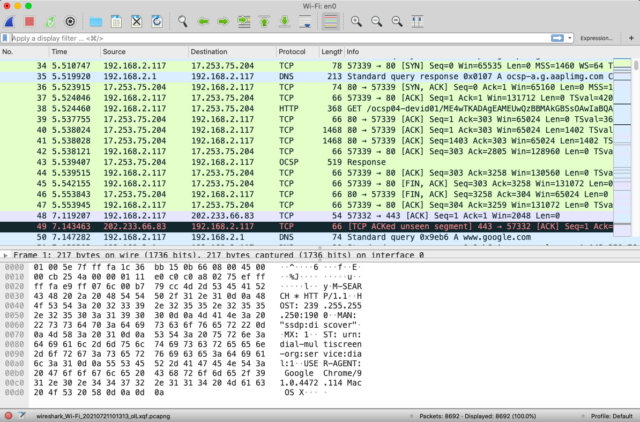
Task: Add a filter button with plus
Action: [631, 38]
